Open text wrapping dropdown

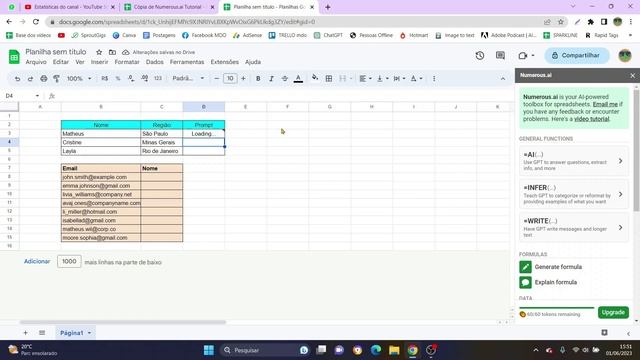point(399,78)
